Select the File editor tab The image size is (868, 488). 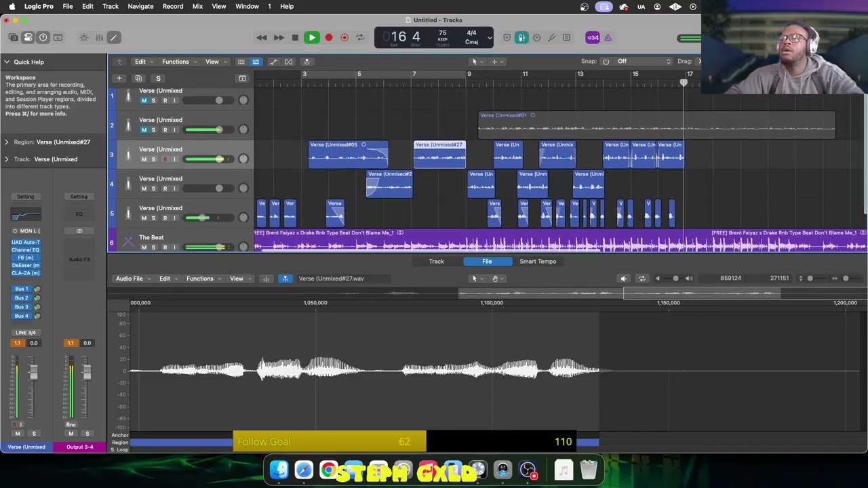pyautogui.click(x=487, y=262)
